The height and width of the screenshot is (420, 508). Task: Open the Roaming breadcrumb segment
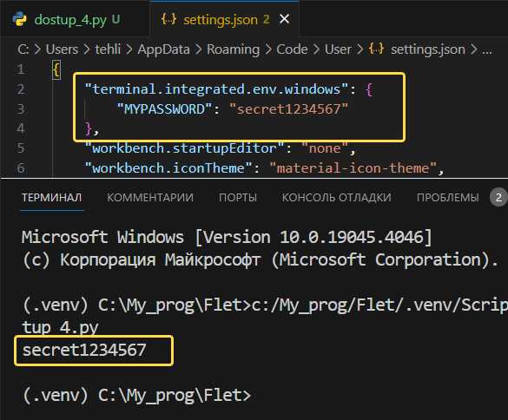234,49
